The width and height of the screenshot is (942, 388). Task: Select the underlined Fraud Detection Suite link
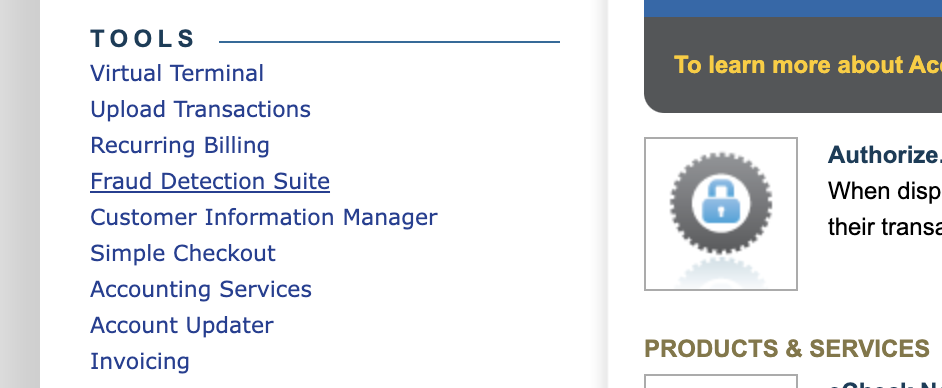(x=210, y=181)
